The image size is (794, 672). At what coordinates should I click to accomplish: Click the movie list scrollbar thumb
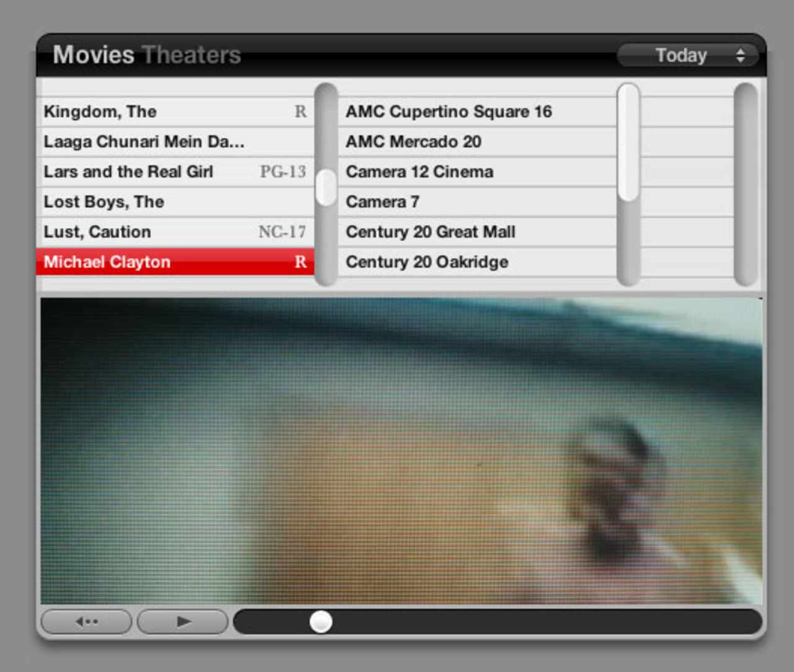pos(326,187)
